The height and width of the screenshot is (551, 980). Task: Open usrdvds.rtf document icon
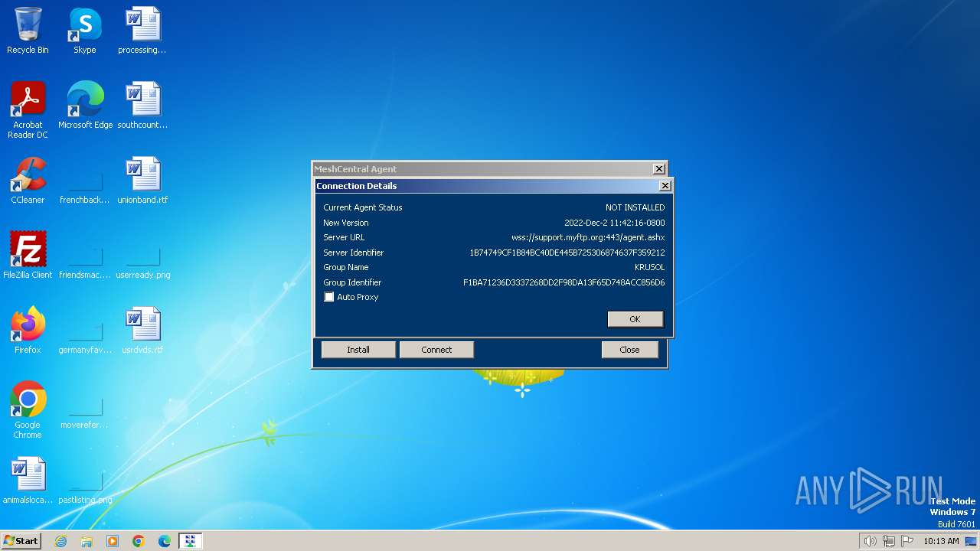tap(142, 330)
